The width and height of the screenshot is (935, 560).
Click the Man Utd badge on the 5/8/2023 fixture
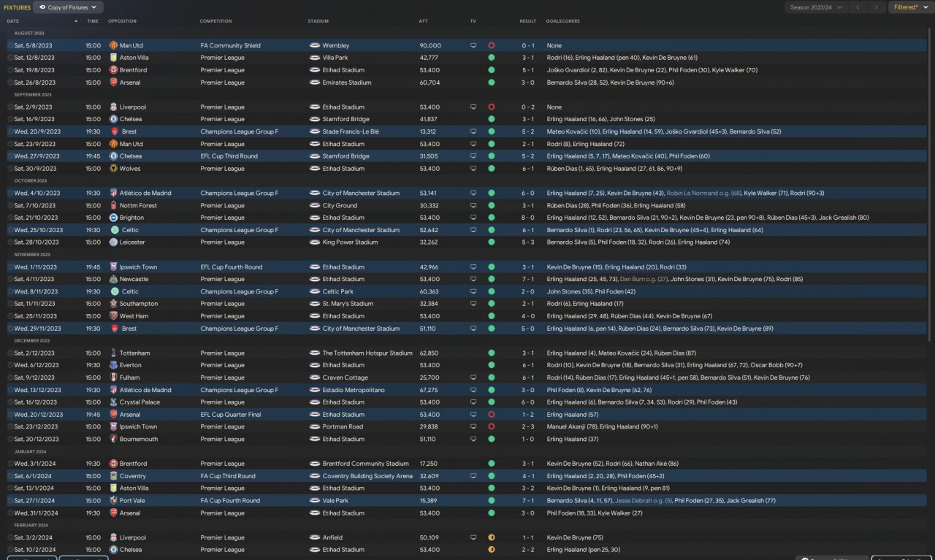[113, 45]
